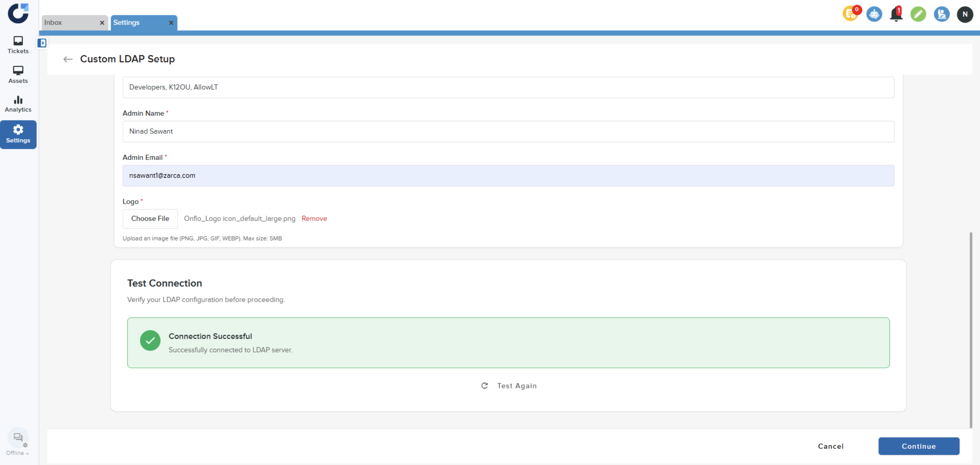The width and height of the screenshot is (980, 465).
Task: Click the Test Again button
Action: pyautogui.click(x=509, y=386)
